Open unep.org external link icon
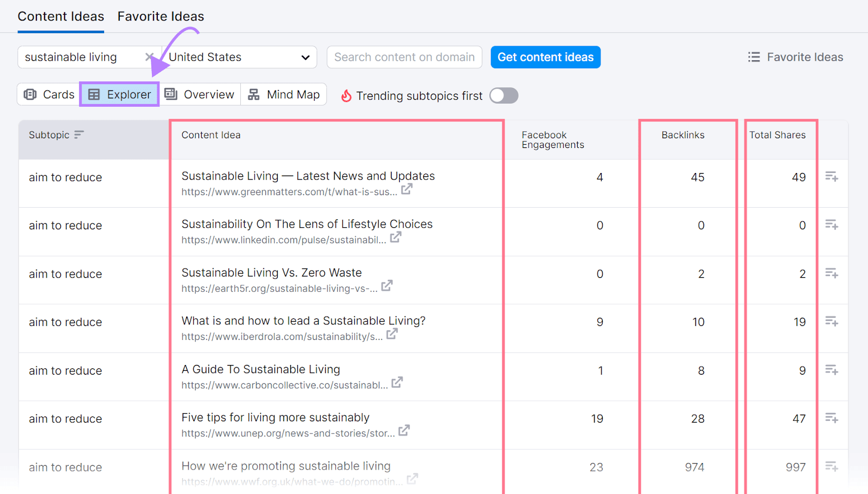Image resolution: width=868 pixels, height=494 pixels. pyautogui.click(x=404, y=431)
